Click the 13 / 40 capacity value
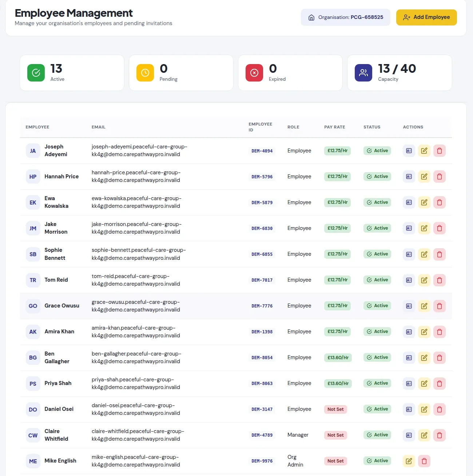The image size is (473, 476). (x=397, y=68)
